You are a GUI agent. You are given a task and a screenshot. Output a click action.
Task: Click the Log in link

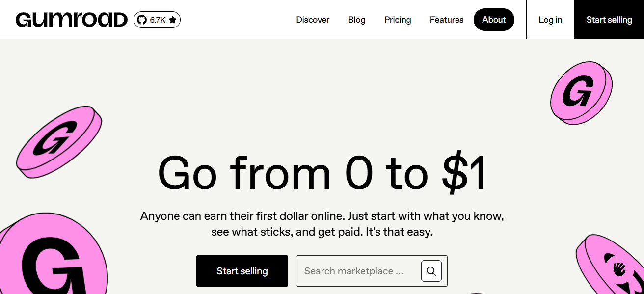click(550, 20)
